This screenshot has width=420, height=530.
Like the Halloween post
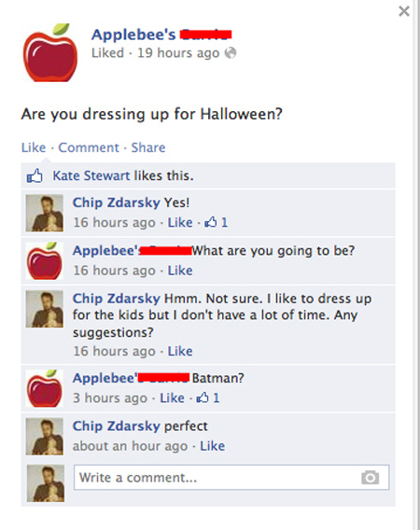tap(34, 147)
